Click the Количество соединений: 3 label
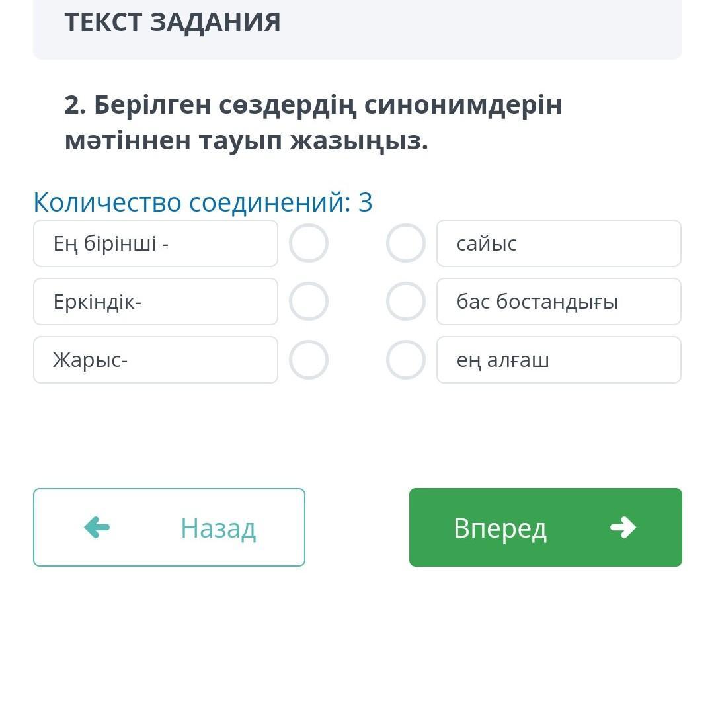The height and width of the screenshot is (728, 714). point(203,202)
